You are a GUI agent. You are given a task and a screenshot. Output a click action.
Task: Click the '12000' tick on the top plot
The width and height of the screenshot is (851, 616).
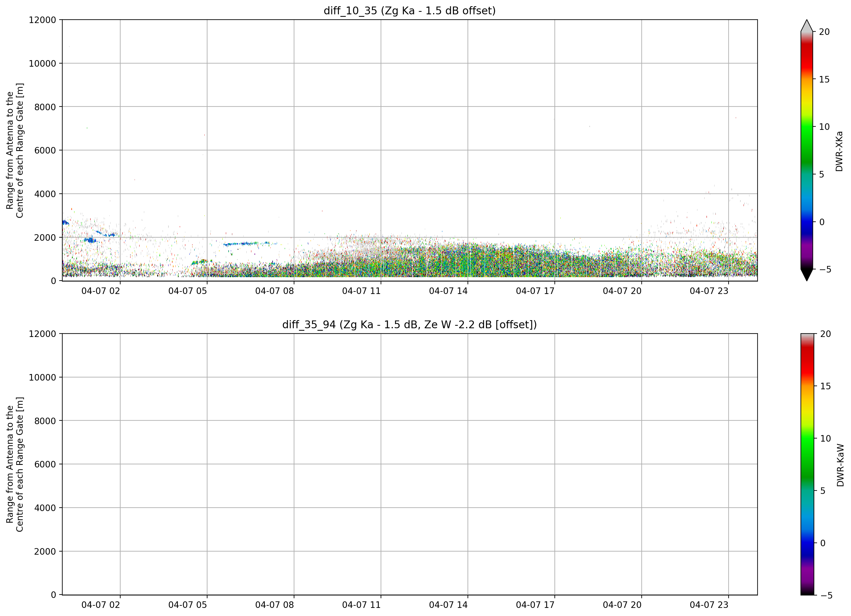(42, 20)
